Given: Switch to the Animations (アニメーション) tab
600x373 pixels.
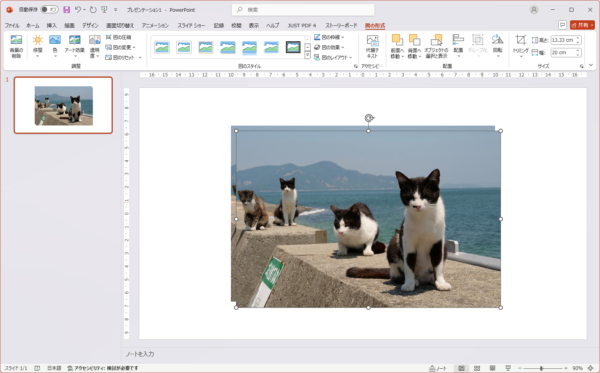Looking at the screenshot, I should click(155, 26).
